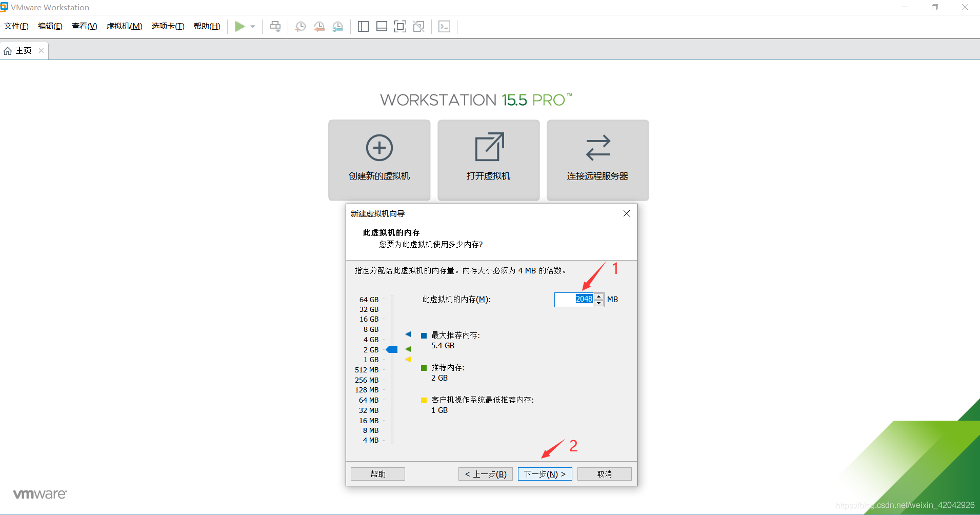Image resolution: width=980 pixels, height=515 pixels.
Task: Click the 128 MB scale label
Action: coord(367,390)
